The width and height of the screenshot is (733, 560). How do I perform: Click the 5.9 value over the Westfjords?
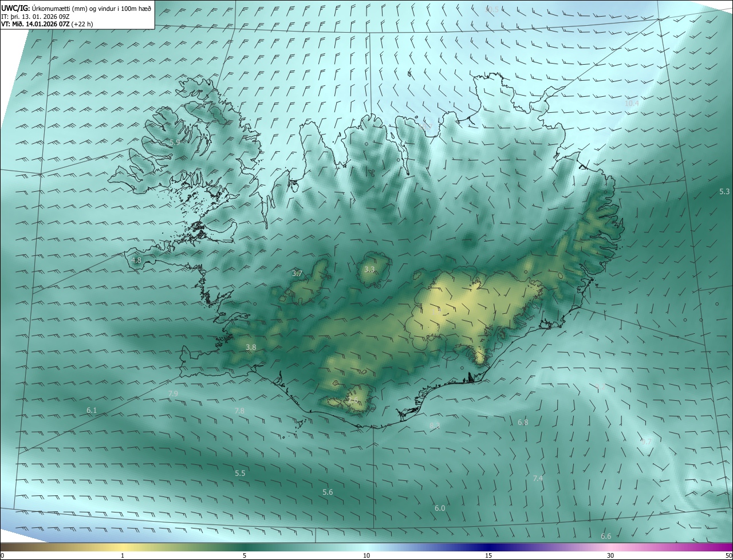click(175, 142)
